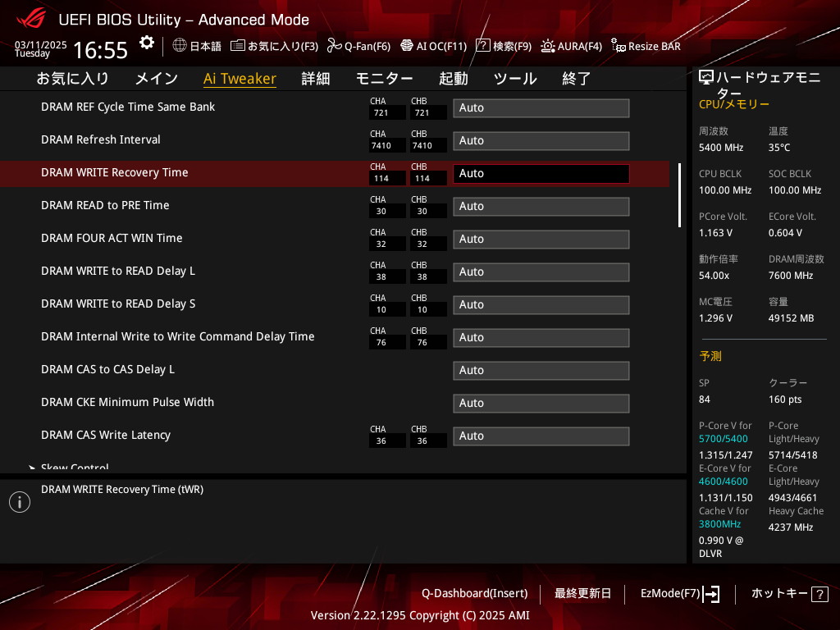Screen dimensions: 840x630
Task: Click DRAM CAS Write Latency Auto field
Action: 541,436
